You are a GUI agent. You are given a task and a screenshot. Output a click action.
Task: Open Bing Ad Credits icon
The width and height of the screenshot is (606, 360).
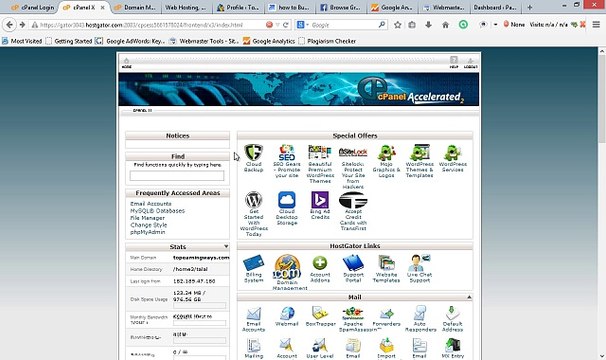(320, 200)
